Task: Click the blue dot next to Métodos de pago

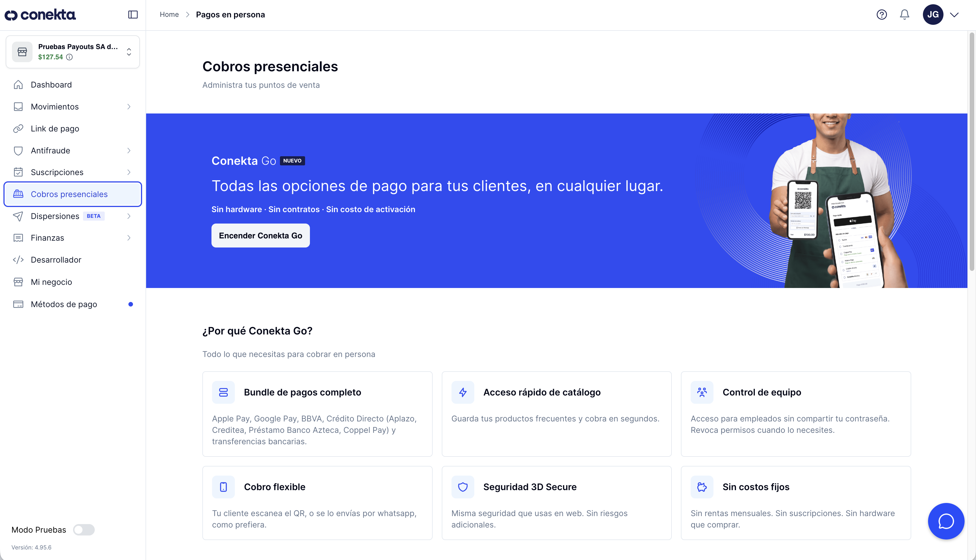Action: tap(130, 304)
